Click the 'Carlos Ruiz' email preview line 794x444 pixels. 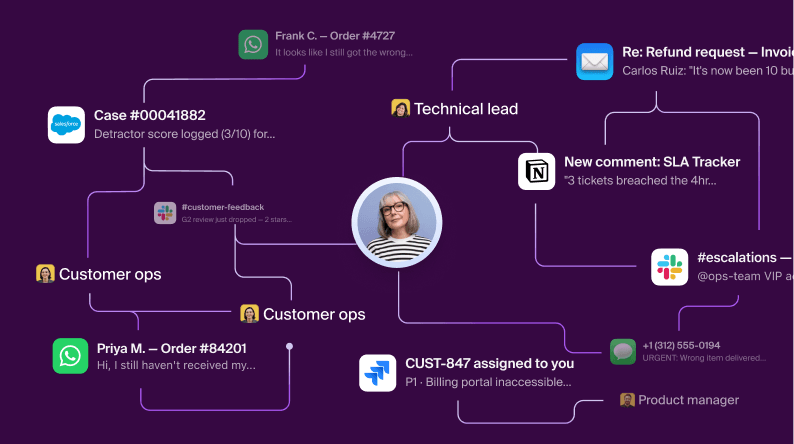[708, 71]
